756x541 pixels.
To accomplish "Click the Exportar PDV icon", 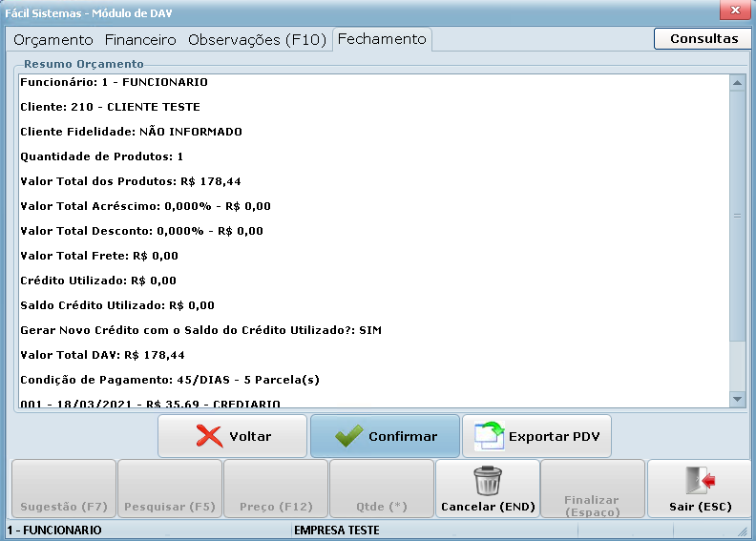I will tap(489, 436).
